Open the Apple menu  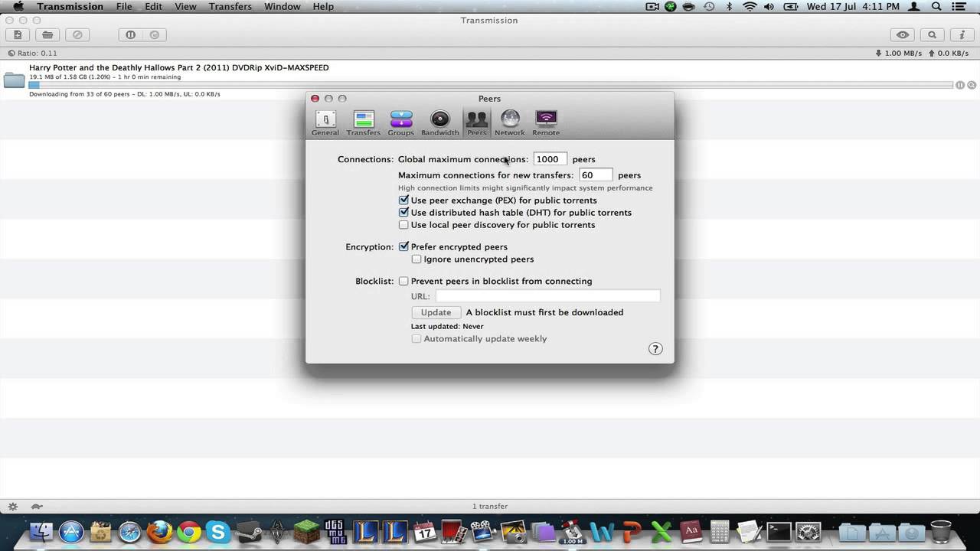[18, 6]
